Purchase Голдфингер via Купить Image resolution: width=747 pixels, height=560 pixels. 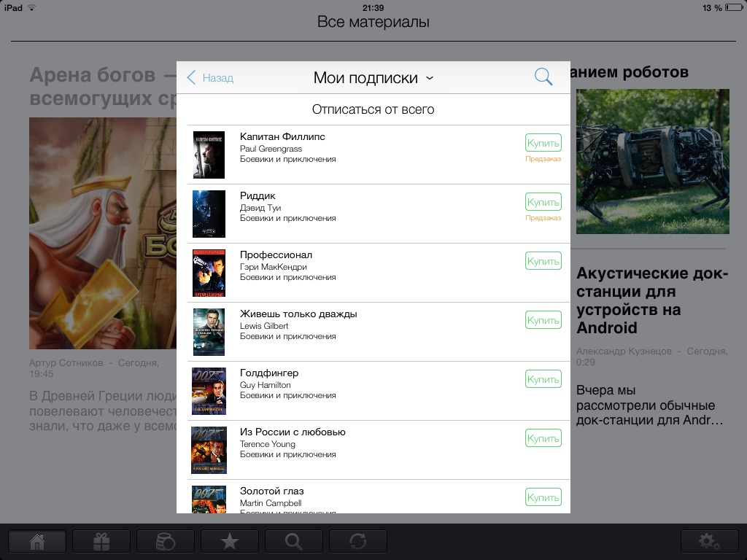(x=543, y=379)
